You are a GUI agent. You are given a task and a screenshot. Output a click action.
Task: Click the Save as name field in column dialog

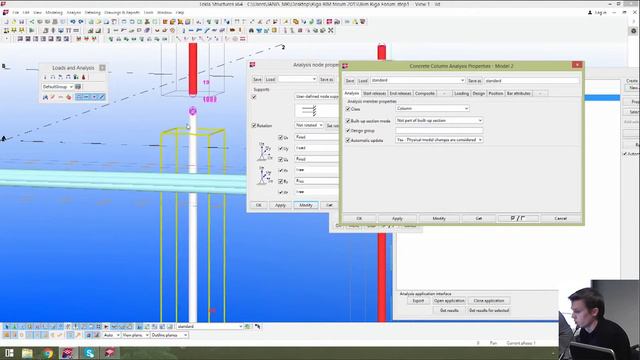[x=531, y=81]
